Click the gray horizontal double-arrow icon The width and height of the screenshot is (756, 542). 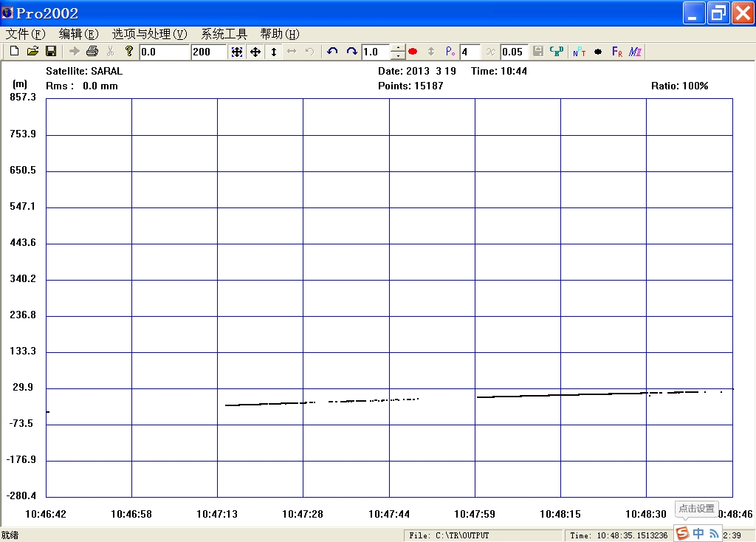(x=292, y=51)
